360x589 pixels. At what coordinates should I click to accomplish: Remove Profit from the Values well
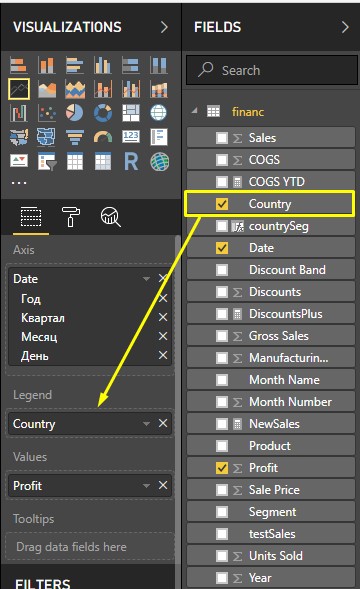click(x=163, y=485)
